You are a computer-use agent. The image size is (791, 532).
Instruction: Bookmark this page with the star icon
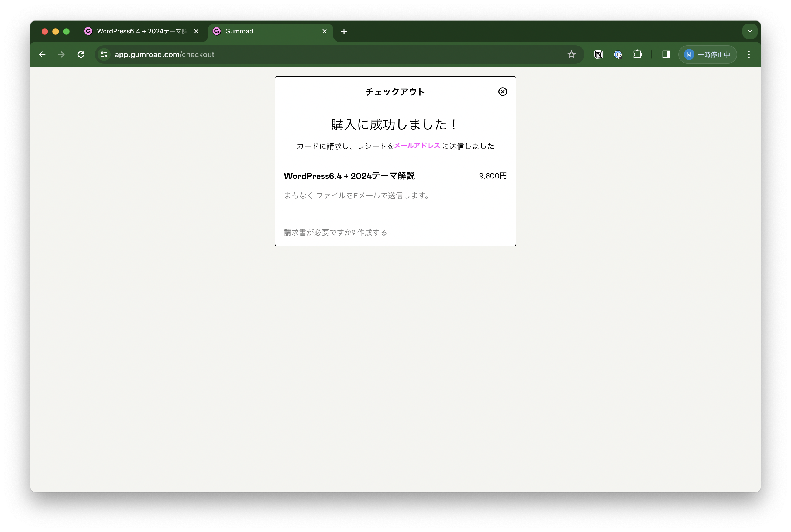[572, 54]
